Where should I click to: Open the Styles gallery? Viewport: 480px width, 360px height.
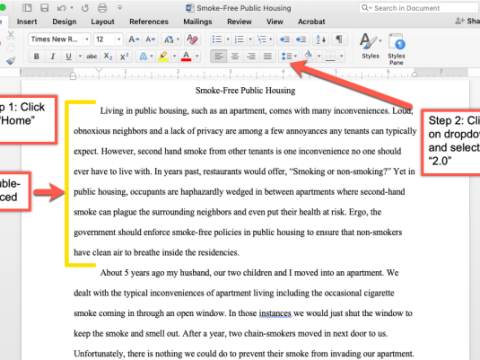(x=370, y=46)
